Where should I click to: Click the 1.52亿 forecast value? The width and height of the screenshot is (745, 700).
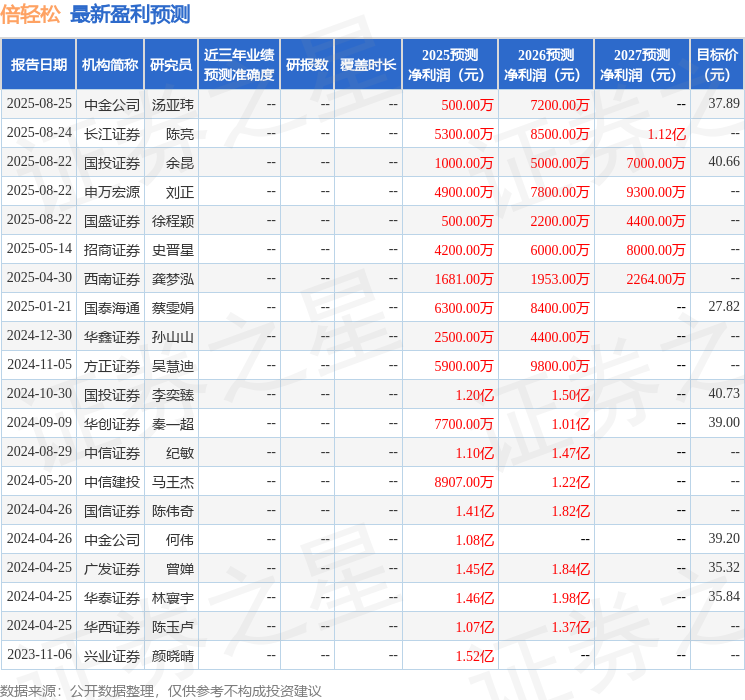(x=475, y=656)
